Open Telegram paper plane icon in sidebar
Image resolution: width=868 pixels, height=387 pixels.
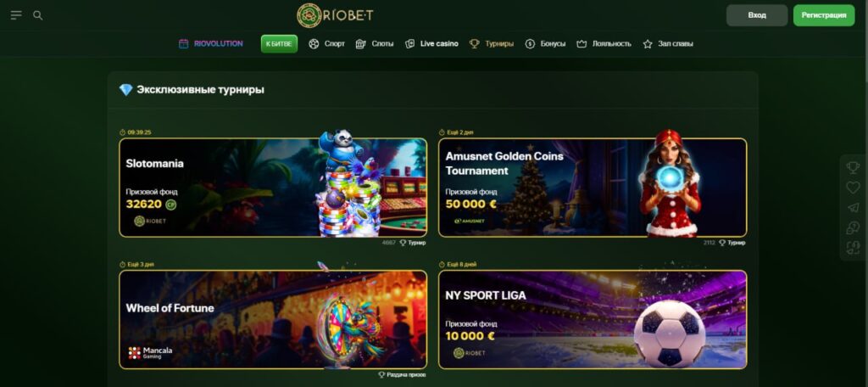[x=853, y=208]
